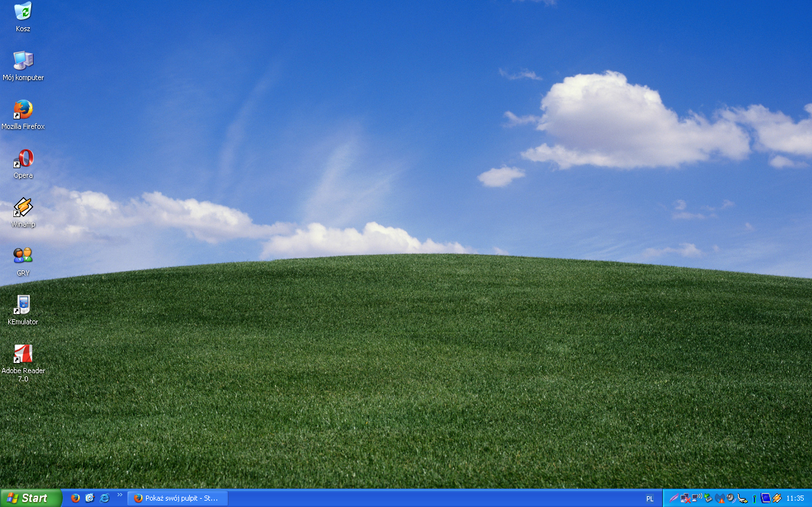Click the USB cable device tray icon
The width and height of the screenshot is (812, 507).
(742, 499)
